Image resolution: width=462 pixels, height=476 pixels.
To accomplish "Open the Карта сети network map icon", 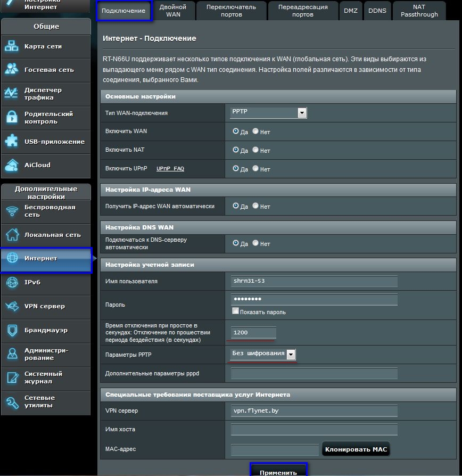I will pos(12,46).
